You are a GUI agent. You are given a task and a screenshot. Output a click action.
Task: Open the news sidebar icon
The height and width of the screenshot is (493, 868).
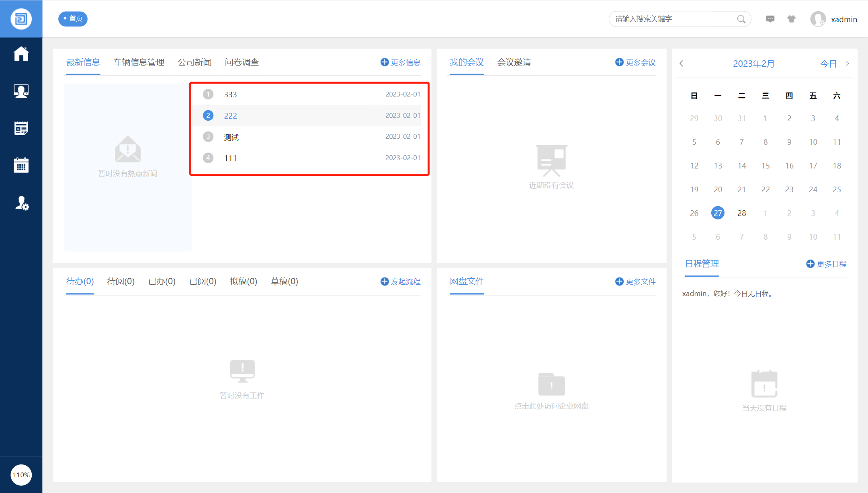pyautogui.click(x=21, y=128)
